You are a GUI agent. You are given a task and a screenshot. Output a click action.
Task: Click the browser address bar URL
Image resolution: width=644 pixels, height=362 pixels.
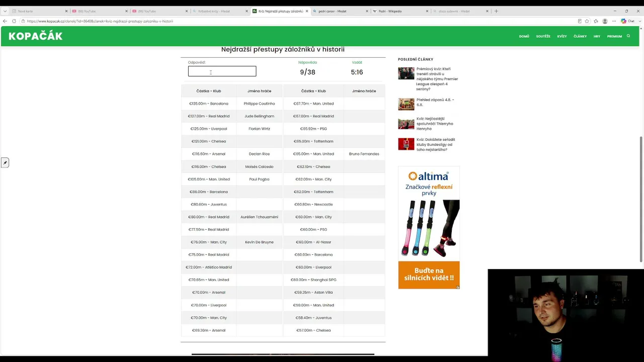click(x=100, y=21)
